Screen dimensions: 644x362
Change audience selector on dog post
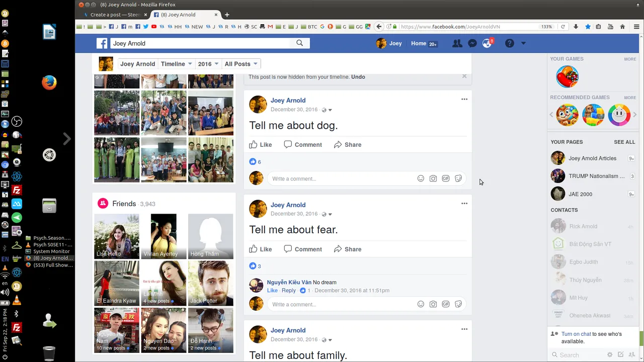327,110
